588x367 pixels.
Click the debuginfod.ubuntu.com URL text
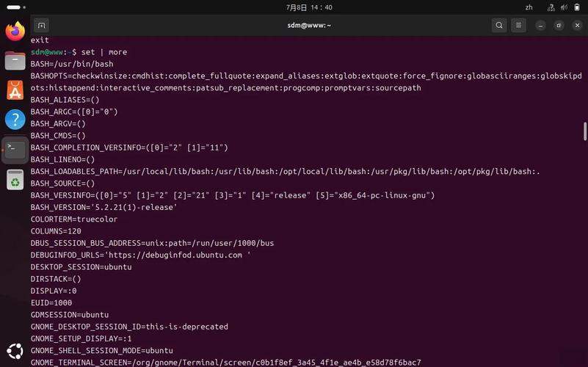[175, 255]
